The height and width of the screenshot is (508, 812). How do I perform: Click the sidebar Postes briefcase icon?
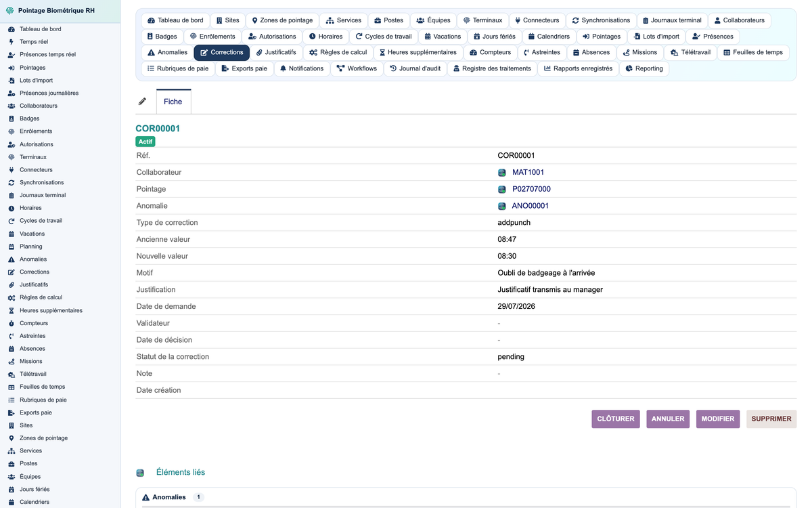pos(12,464)
